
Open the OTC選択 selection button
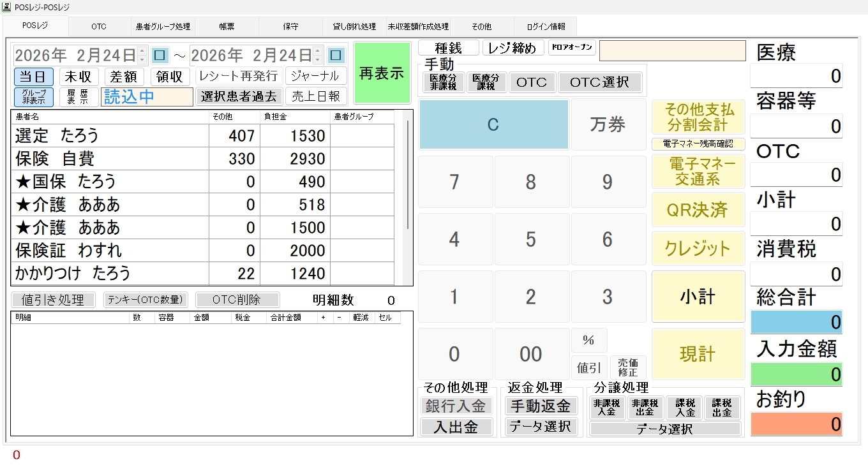pyautogui.click(x=599, y=82)
